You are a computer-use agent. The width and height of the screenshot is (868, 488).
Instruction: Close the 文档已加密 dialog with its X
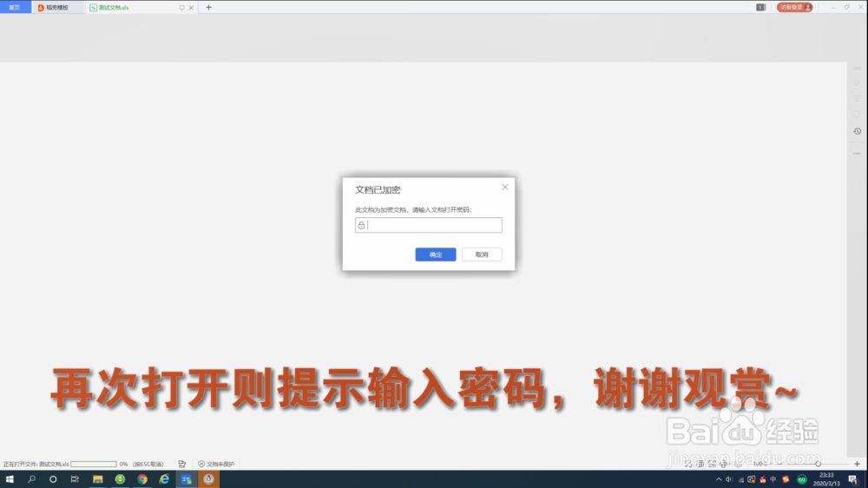point(505,188)
